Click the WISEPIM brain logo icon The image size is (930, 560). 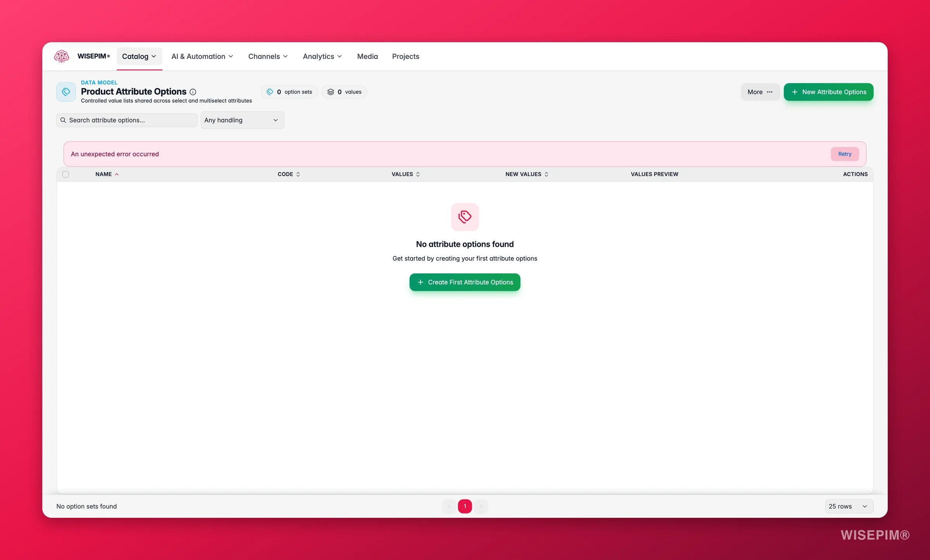coord(62,56)
